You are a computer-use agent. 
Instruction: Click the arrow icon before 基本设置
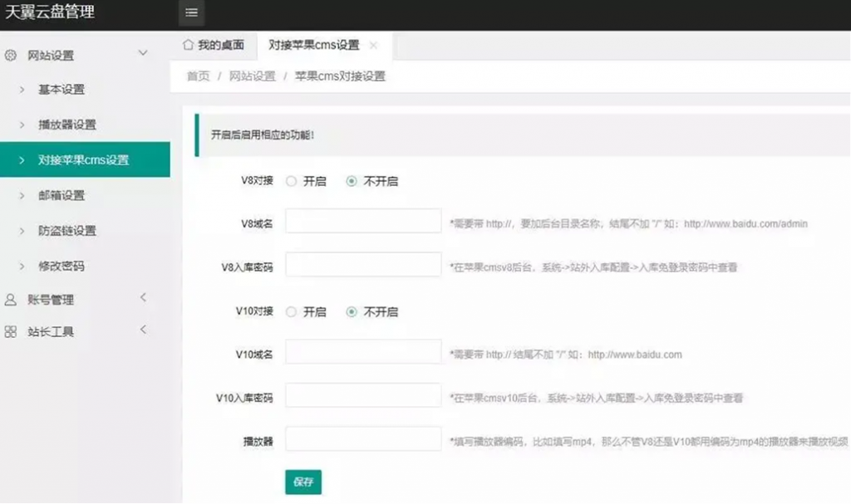[x=22, y=90]
